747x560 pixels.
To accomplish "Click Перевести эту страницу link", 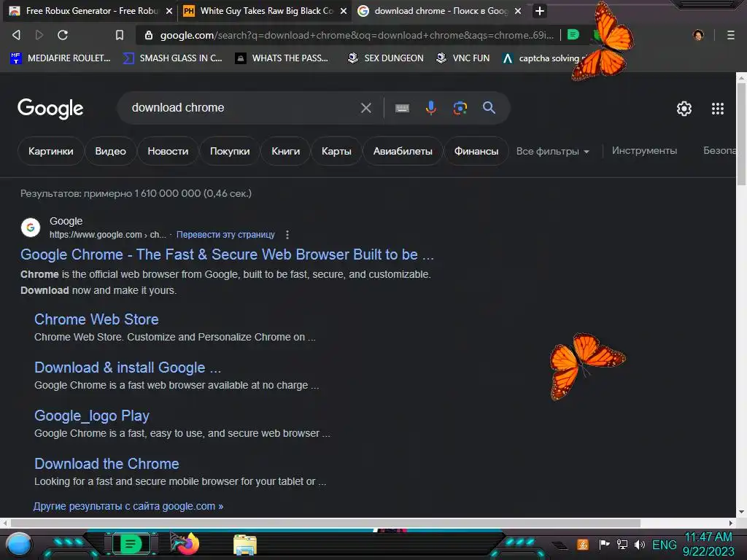I will pos(225,234).
